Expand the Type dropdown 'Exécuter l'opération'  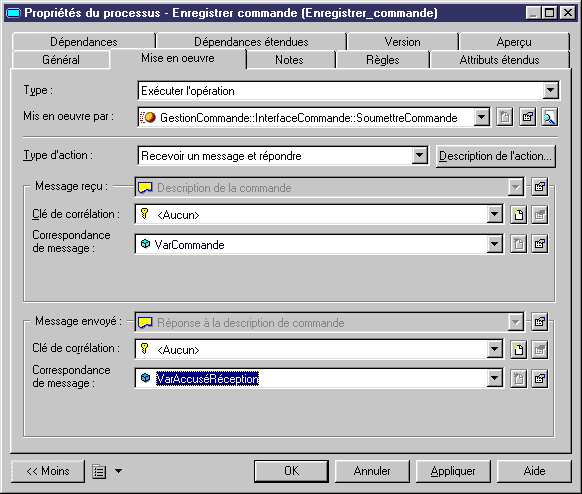coord(551,91)
